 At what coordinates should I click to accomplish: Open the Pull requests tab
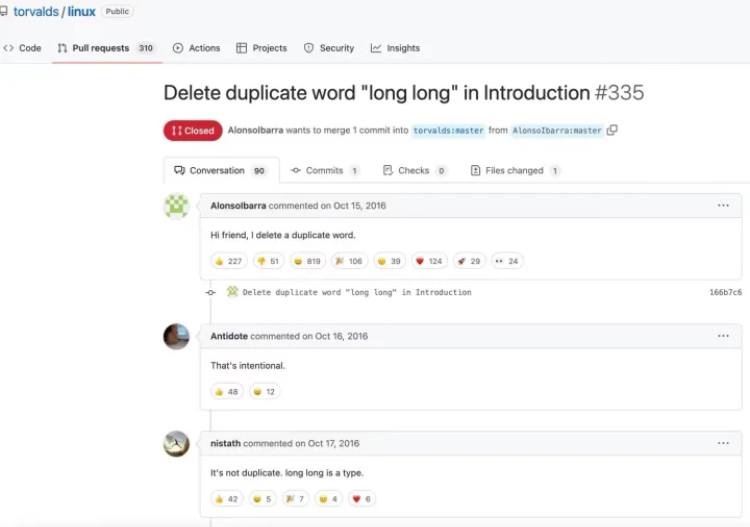[107, 48]
